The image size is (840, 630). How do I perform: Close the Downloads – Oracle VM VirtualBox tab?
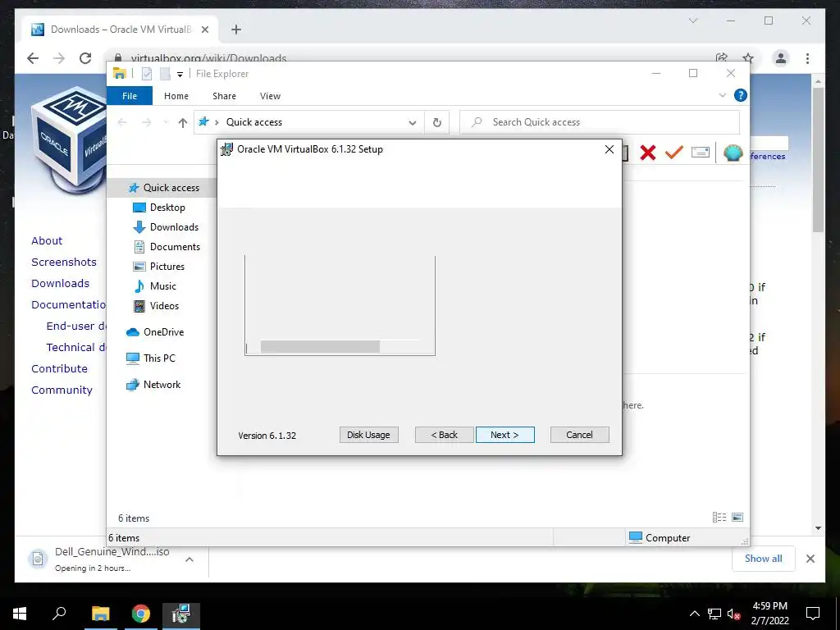pos(204,30)
